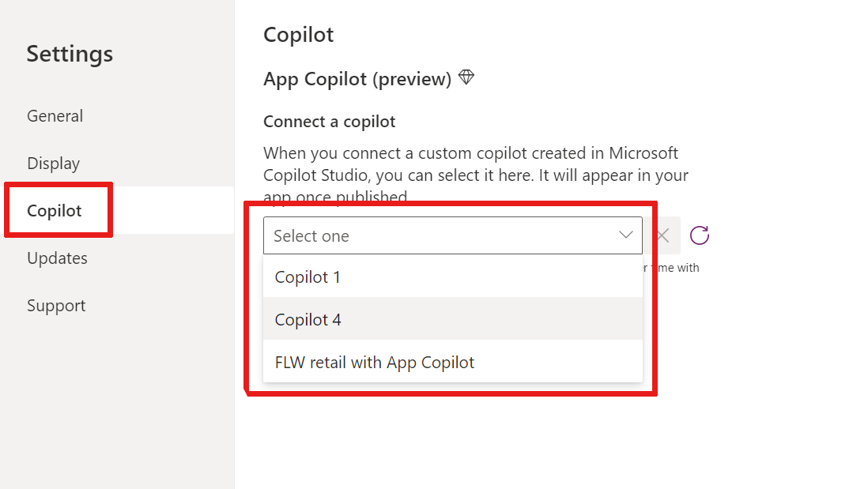Click the App Copilot (preview) heading
This screenshot has width=868, height=489.
(x=357, y=78)
